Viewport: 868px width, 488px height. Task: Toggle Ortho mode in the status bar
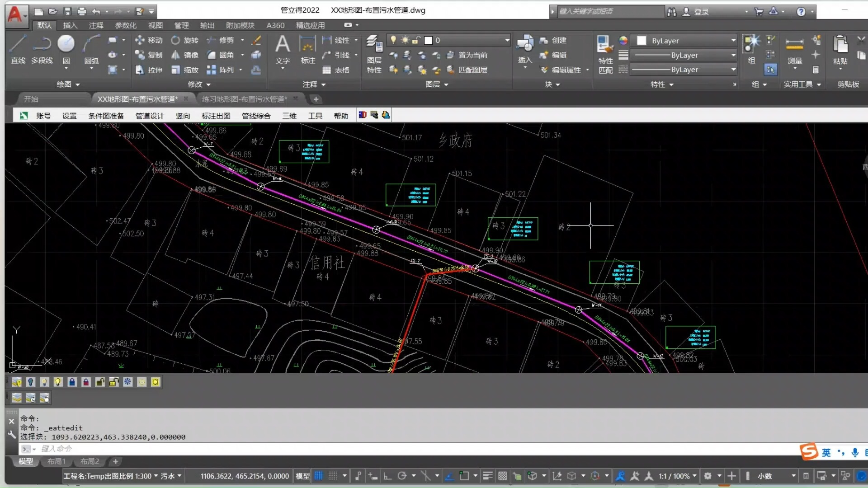387,476
